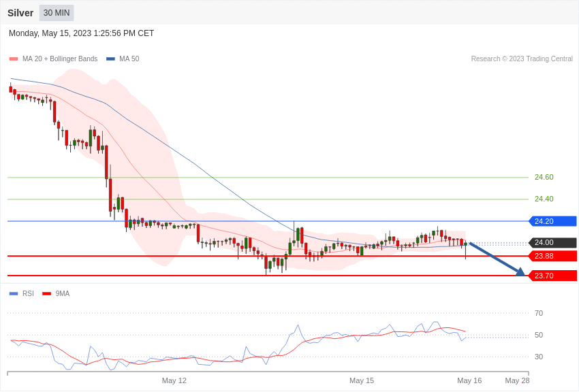Click the 24.60 resistance level label
This screenshot has height=392, width=579.
click(x=544, y=178)
